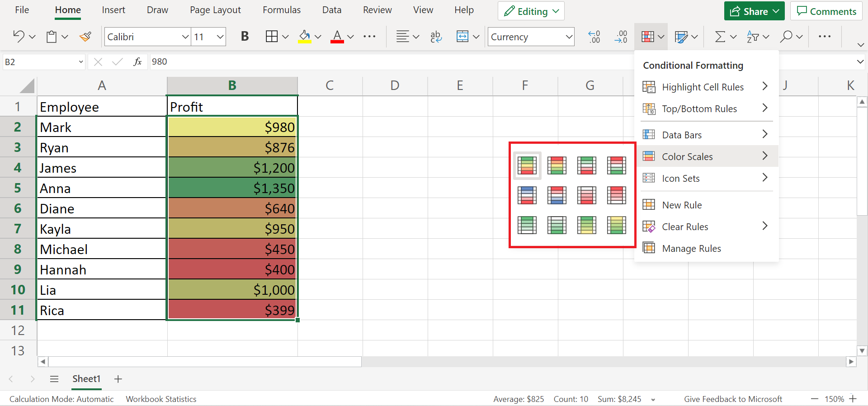Click the AutoSum sigma icon

click(720, 37)
